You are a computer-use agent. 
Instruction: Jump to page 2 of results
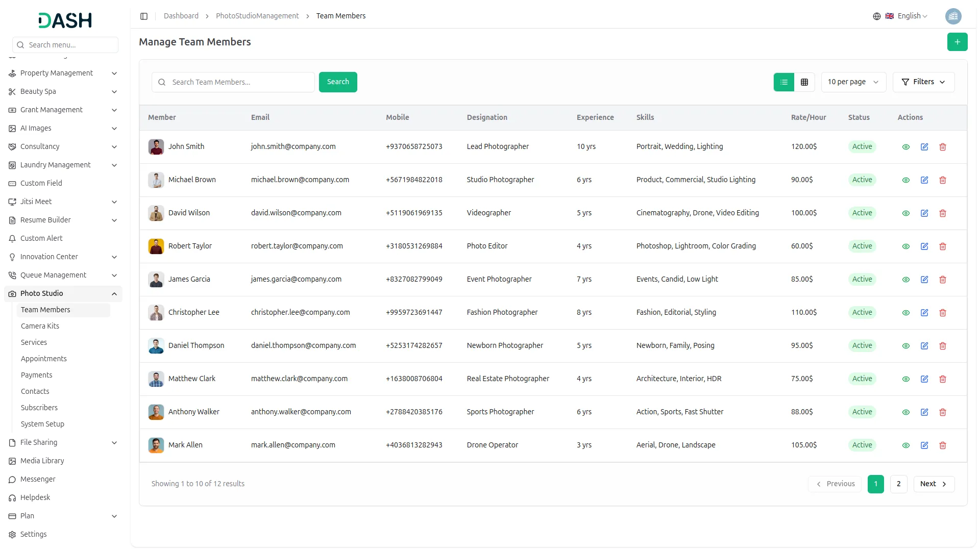pyautogui.click(x=898, y=484)
